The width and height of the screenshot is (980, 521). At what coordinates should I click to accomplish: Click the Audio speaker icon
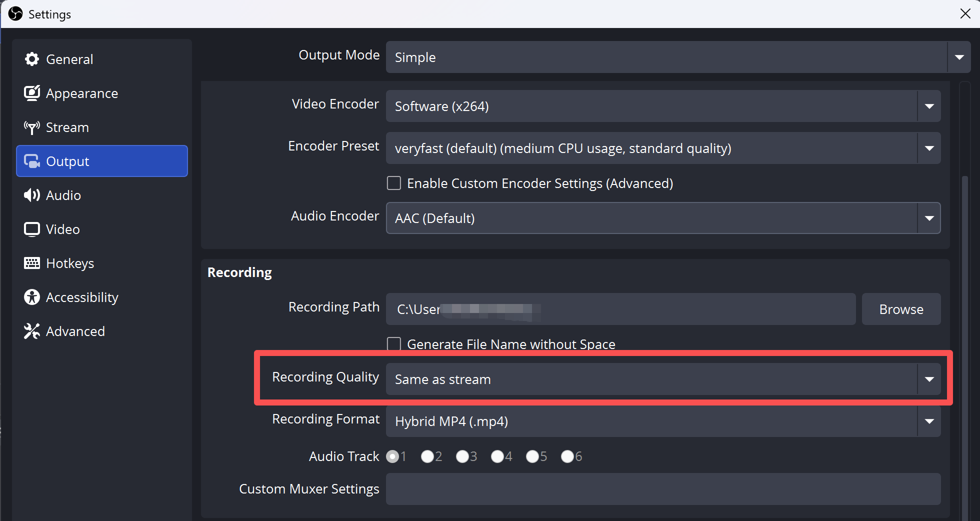pyautogui.click(x=32, y=195)
